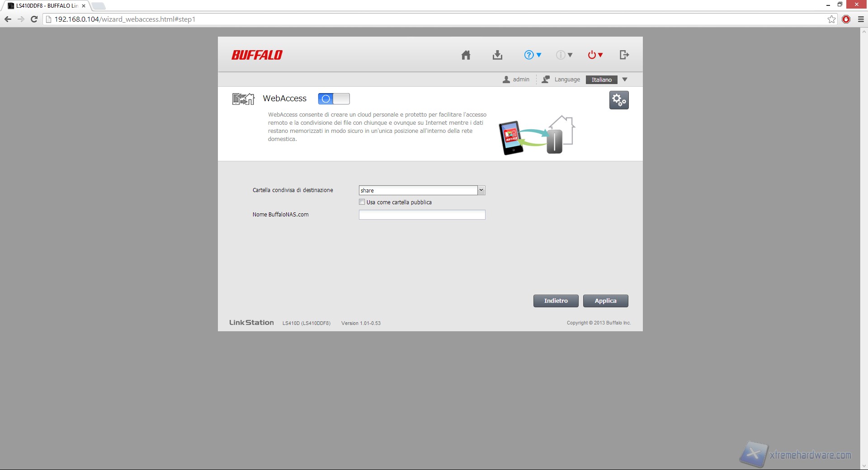868x470 pixels.
Task: Click the Nome BuffaloNAS.com text field
Action: point(422,215)
